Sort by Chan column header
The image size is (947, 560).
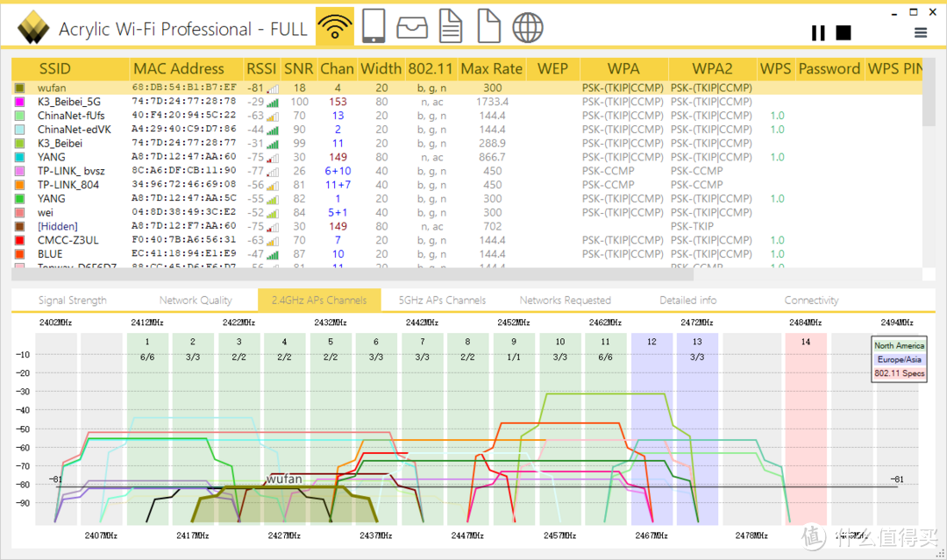tap(337, 68)
